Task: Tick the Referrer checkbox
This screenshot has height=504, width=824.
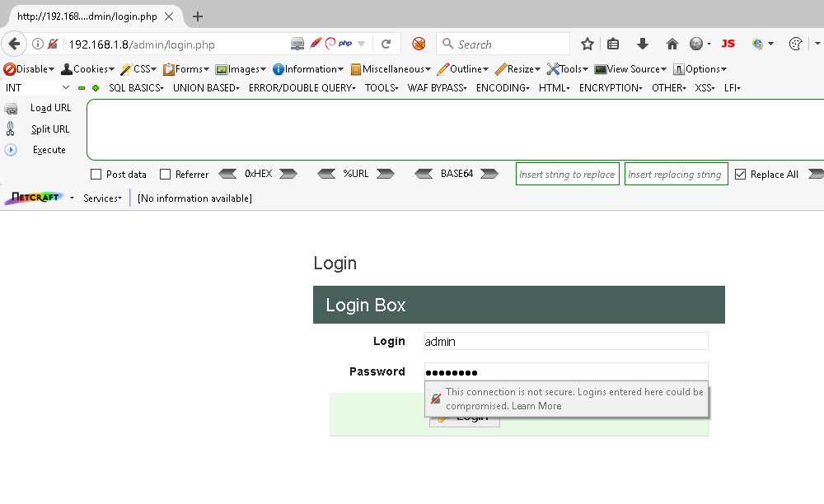Action: coord(165,175)
